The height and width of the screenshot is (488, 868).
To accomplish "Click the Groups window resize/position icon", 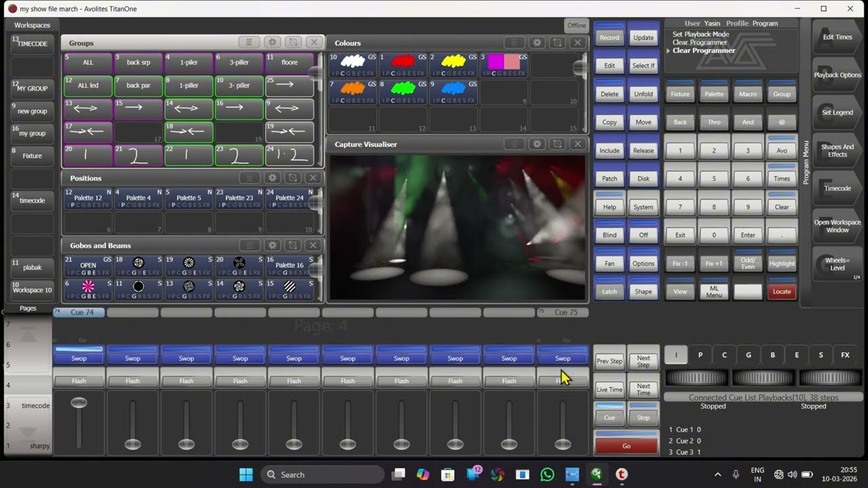I will 293,42.
